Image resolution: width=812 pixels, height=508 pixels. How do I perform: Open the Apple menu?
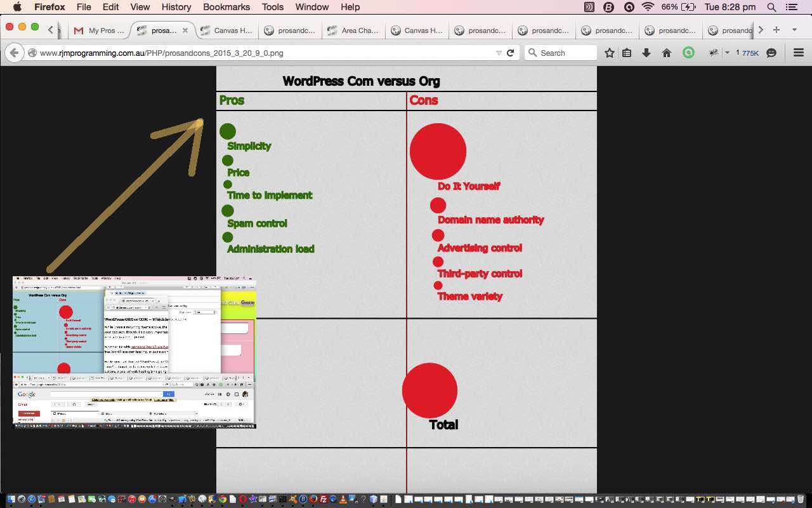point(17,7)
